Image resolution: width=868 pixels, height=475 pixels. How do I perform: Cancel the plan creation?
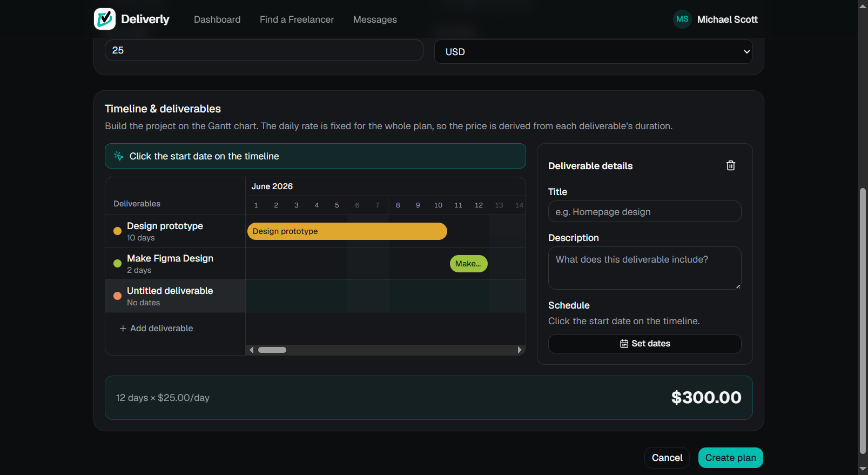667,458
